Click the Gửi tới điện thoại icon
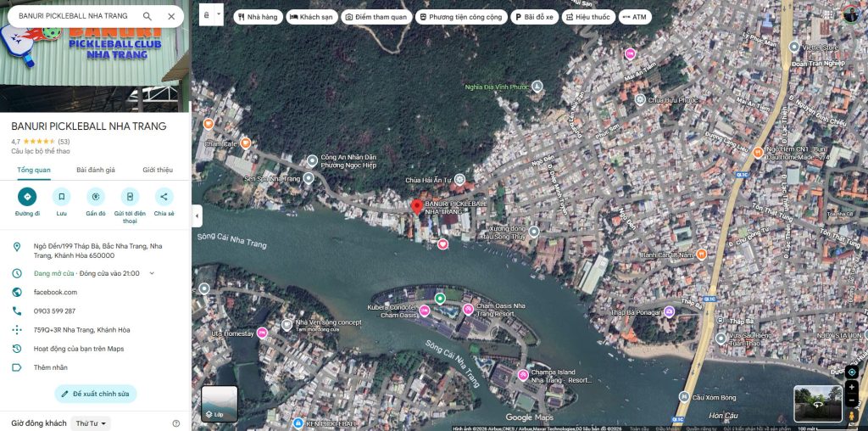 [130, 197]
